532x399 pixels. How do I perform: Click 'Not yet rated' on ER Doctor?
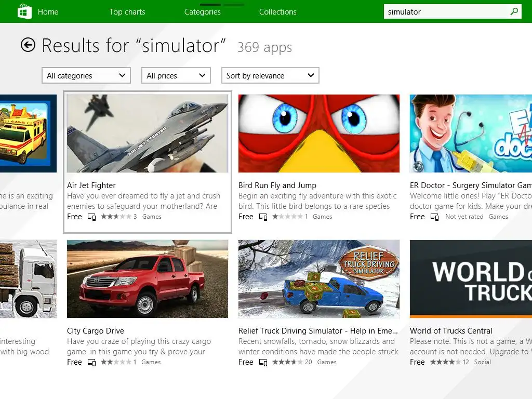[464, 217]
